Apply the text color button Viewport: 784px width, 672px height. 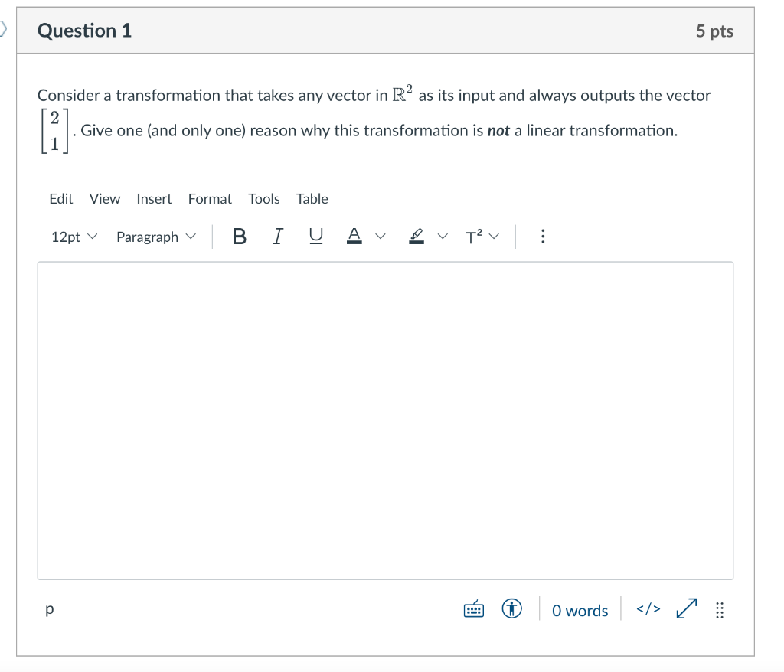tap(354, 236)
